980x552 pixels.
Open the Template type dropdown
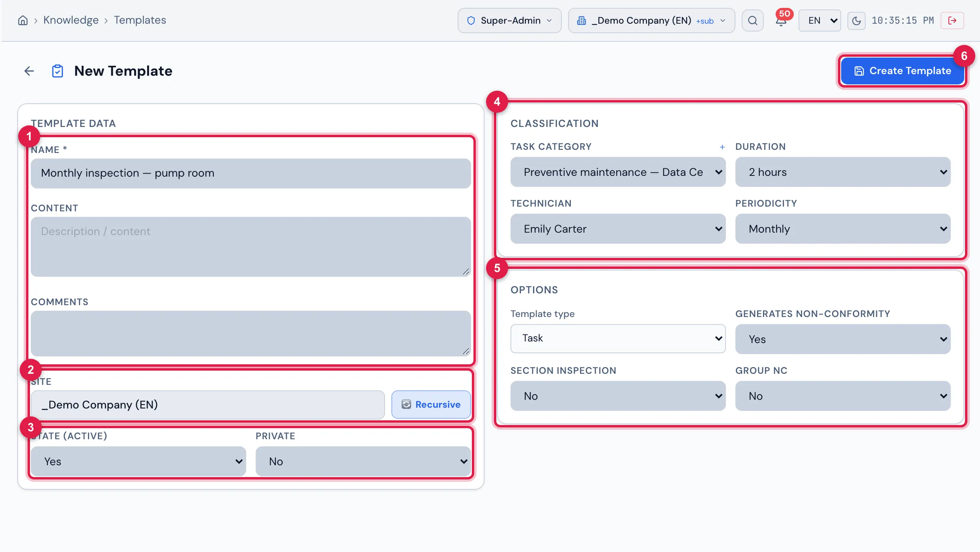[x=618, y=338]
